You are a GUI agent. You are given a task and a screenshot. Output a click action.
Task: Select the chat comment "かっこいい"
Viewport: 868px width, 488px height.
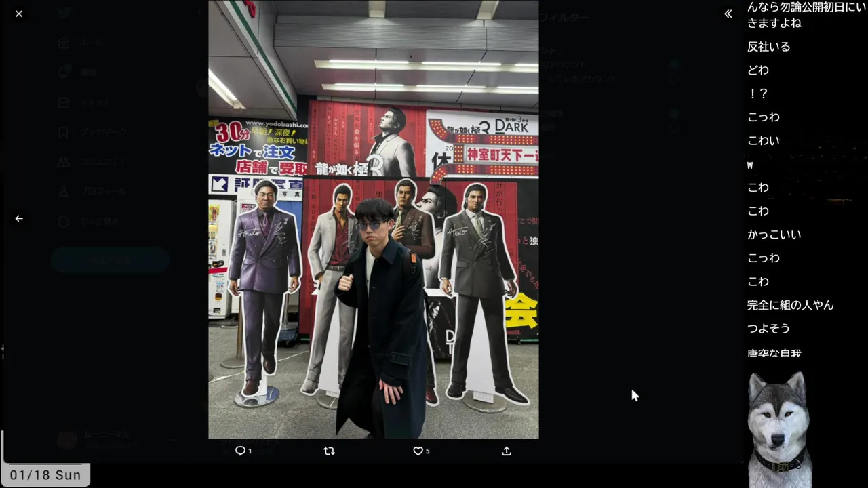click(x=774, y=235)
